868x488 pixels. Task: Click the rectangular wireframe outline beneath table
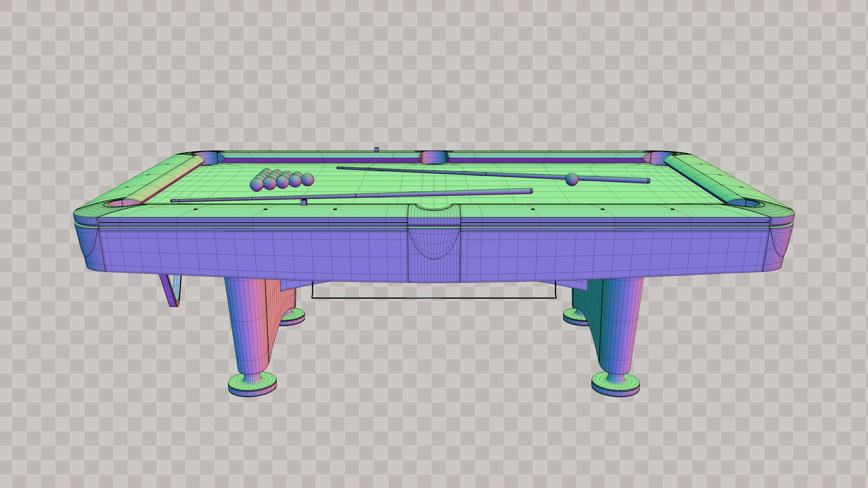[433, 298]
